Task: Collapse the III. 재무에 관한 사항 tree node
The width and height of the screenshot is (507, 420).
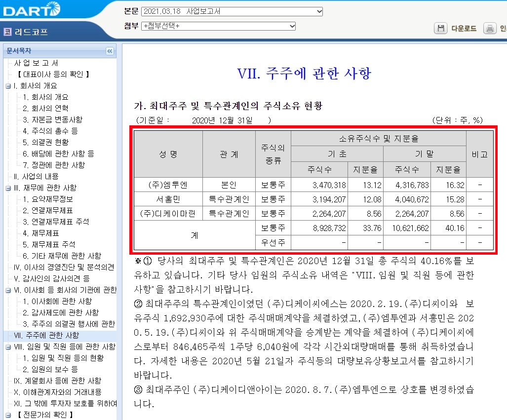Action: point(8,188)
